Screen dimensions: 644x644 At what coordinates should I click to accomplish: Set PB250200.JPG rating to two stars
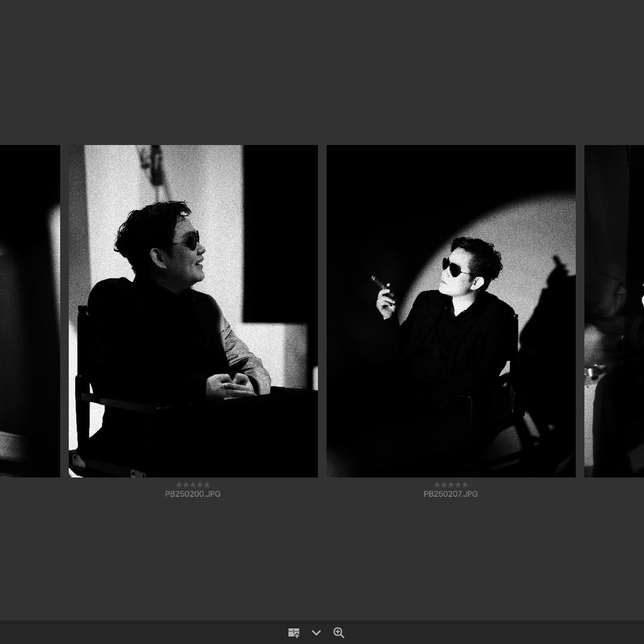[186, 485]
